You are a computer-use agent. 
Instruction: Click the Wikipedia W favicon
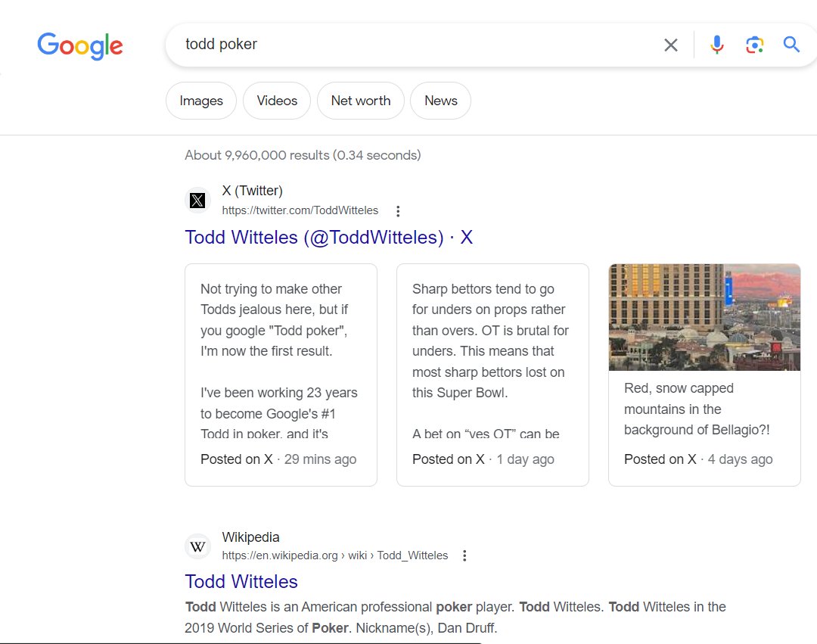[x=197, y=546]
